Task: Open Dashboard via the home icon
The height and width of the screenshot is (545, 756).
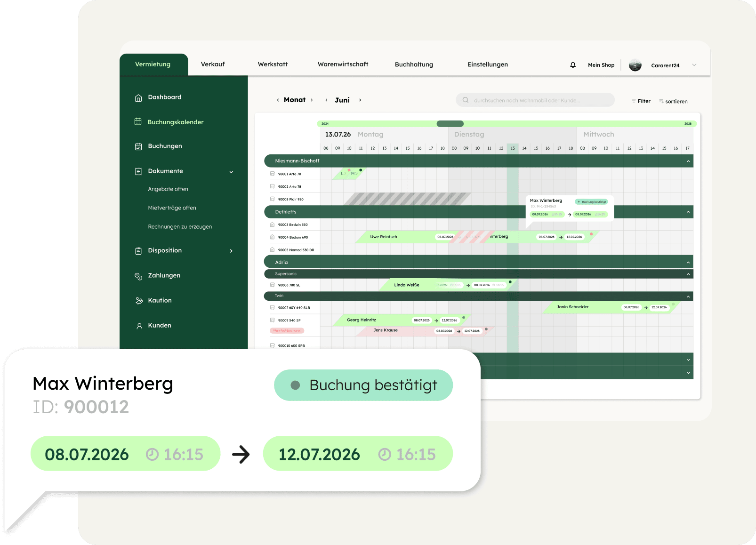Action: pyautogui.click(x=138, y=97)
